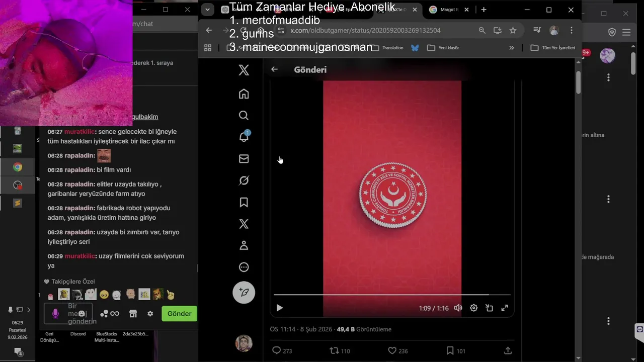Expand system tray chevron arrow
This screenshot has width=644, height=362.
point(29,310)
